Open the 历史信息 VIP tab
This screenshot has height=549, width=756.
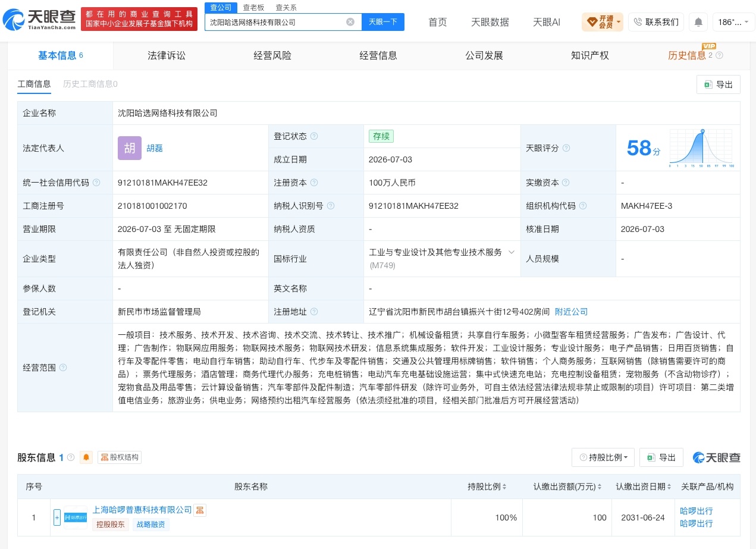point(687,55)
